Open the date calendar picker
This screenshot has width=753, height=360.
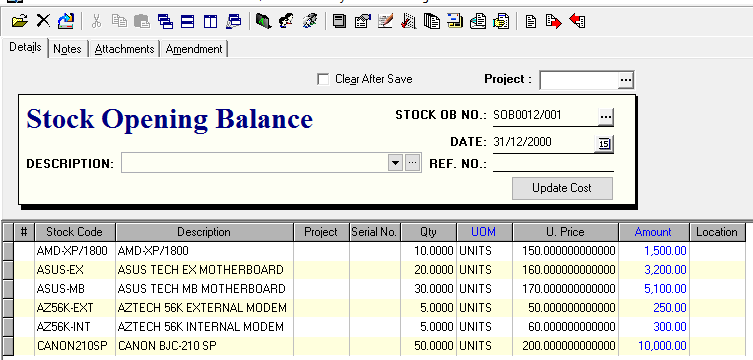[x=605, y=144]
